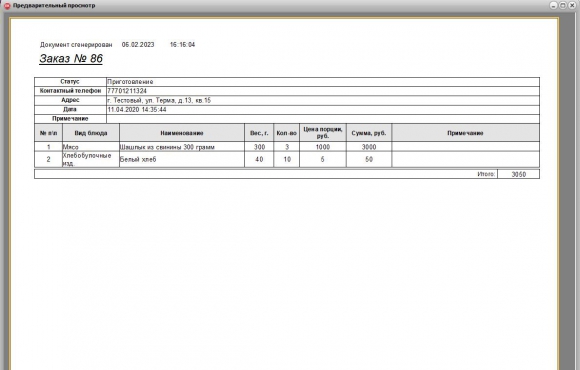The height and width of the screenshot is (370, 580).
Task: Select the generated date 06.02.2023
Action: (x=138, y=45)
